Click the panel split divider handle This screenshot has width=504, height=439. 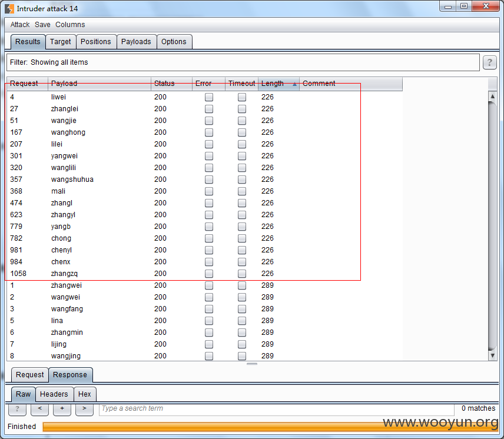click(252, 364)
